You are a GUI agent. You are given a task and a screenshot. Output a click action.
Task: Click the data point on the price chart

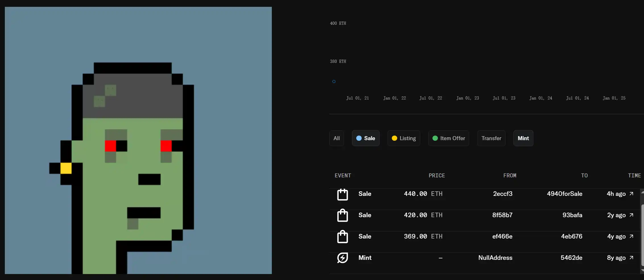(x=334, y=82)
